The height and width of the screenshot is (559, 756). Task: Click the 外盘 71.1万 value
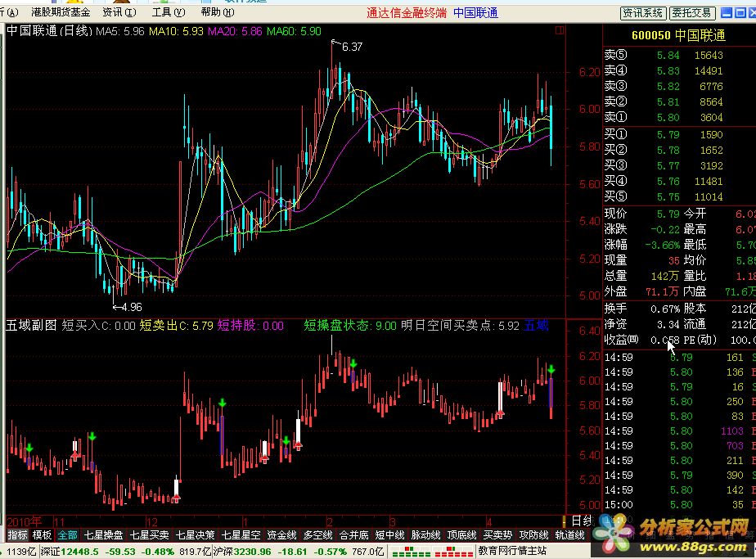[662, 291]
